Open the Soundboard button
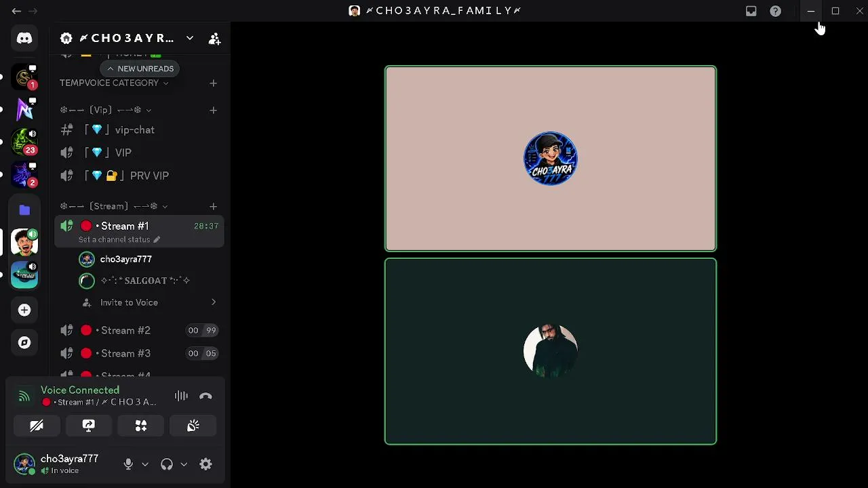868x488 pixels. coord(193,426)
